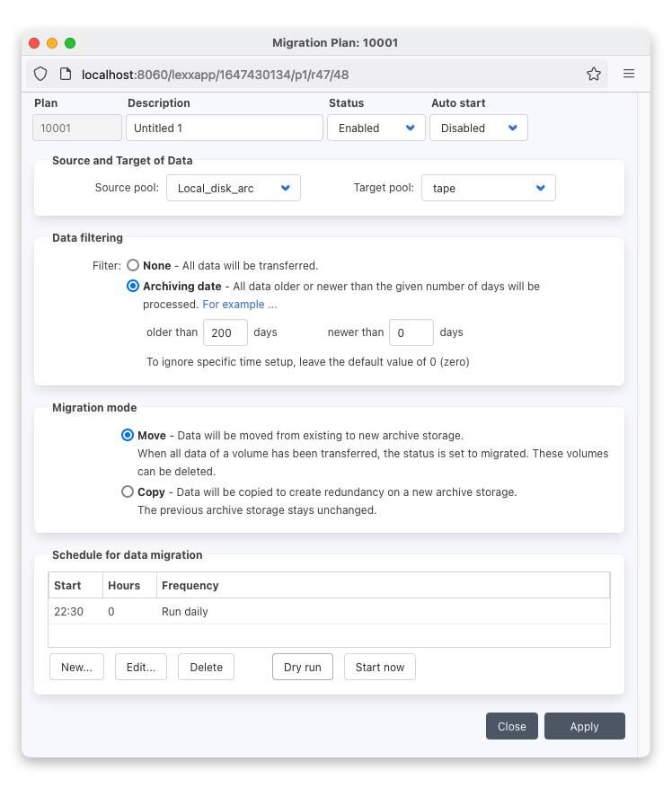The height and width of the screenshot is (788, 672).
Task: Click the tracking protection shield icon
Action: click(40, 74)
